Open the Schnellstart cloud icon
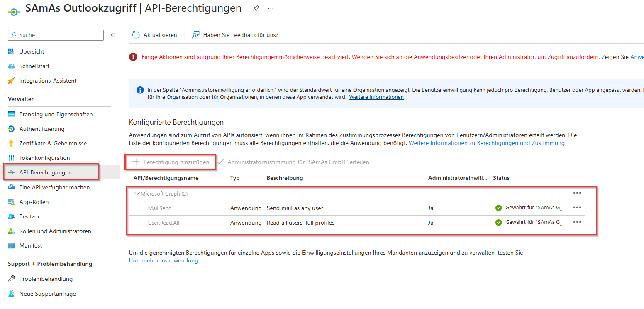This screenshot has width=644, height=309. (11, 66)
